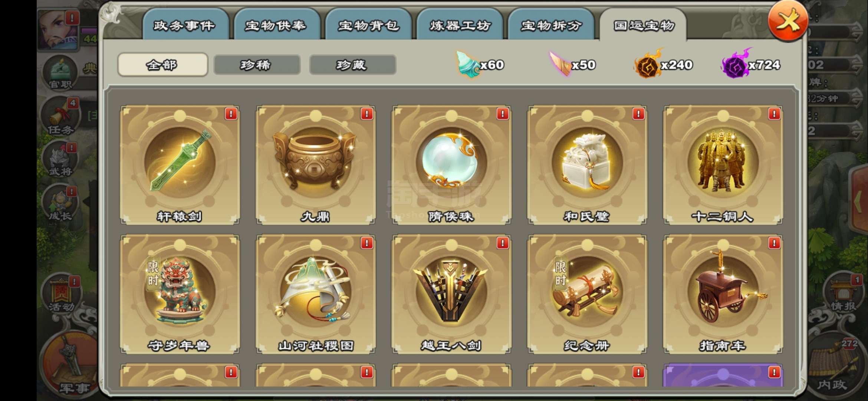
Task: Open the 宝物背包 tab
Action: click(x=368, y=25)
